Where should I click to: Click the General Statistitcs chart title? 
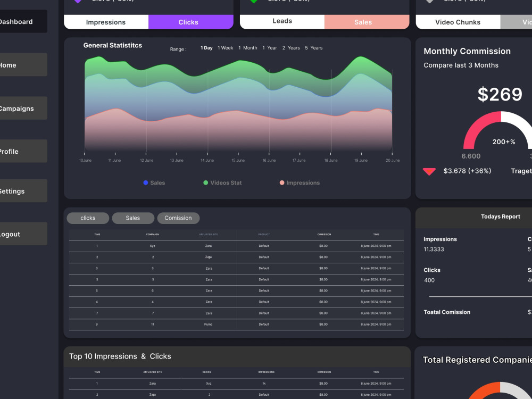(x=113, y=45)
